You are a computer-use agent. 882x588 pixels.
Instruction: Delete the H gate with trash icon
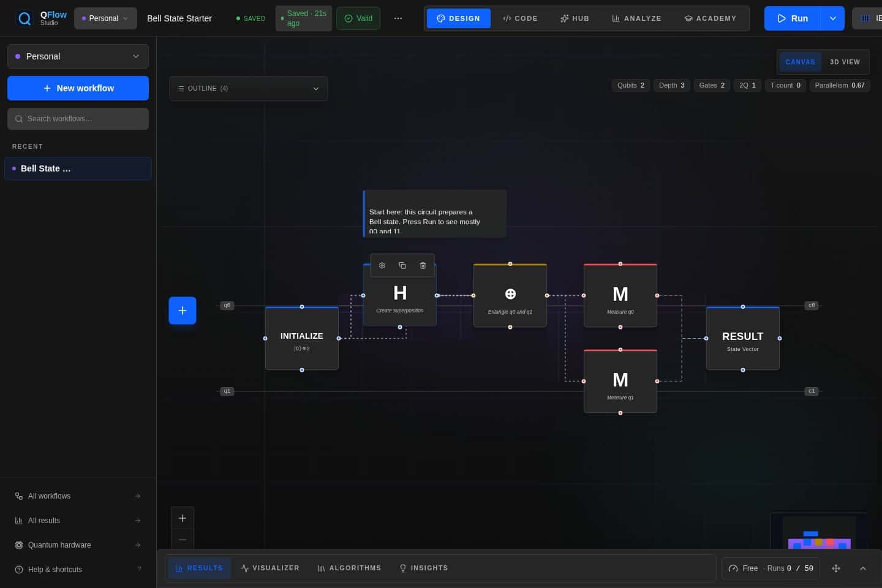point(423,265)
